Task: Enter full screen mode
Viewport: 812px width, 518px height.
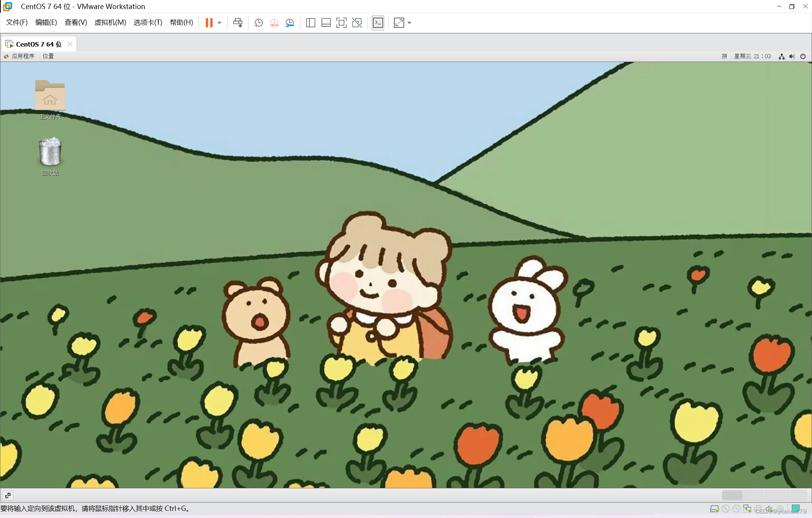Action: [341, 23]
